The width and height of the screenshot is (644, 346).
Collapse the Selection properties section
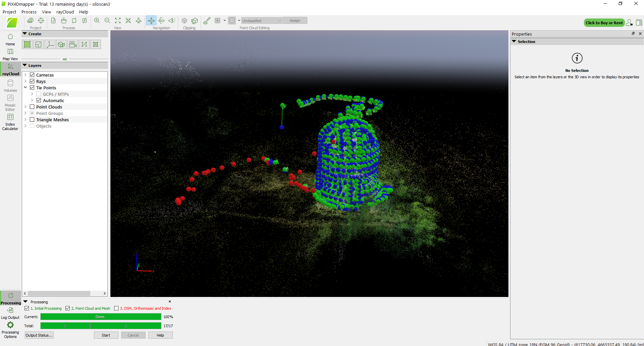(514, 42)
